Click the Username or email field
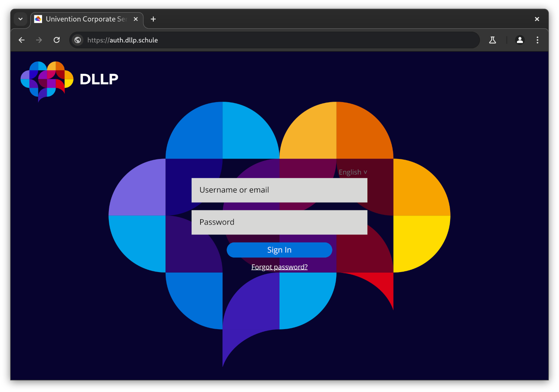 tap(279, 190)
